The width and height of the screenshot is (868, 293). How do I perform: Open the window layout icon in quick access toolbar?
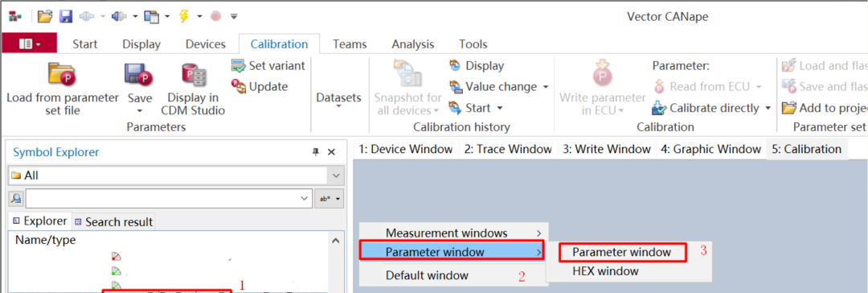coord(151,16)
